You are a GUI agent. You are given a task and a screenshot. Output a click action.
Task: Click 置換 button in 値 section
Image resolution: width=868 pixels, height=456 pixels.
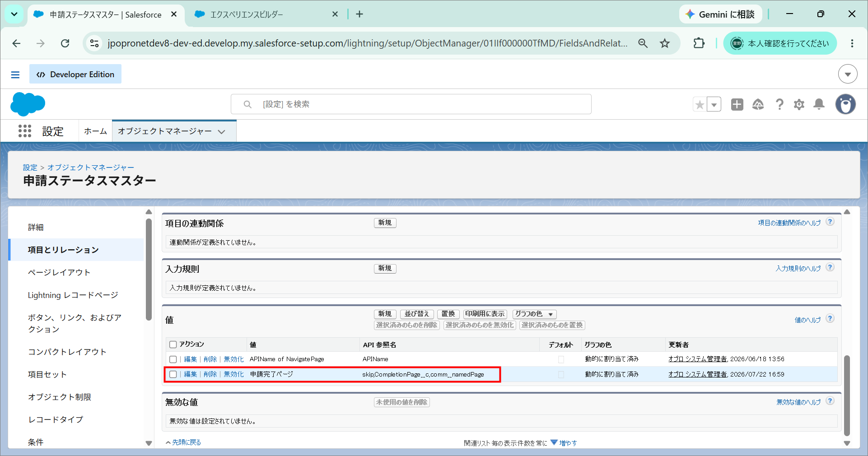448,314
